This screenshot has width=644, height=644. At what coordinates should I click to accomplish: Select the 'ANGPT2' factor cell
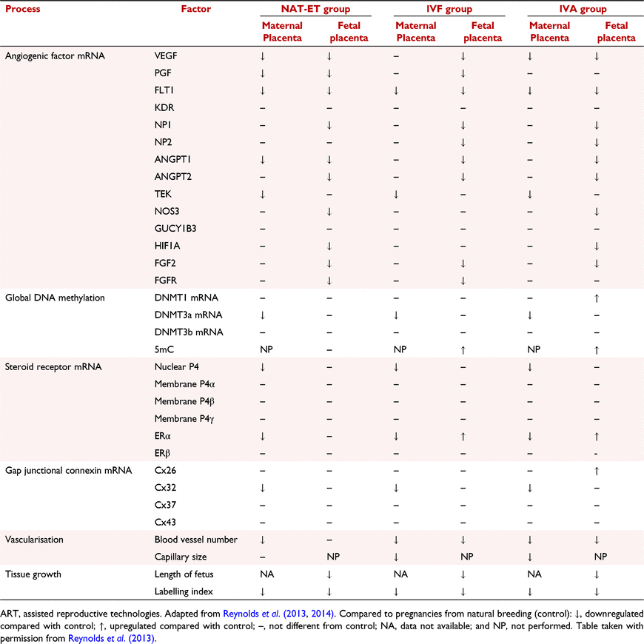tap(173, 177)
